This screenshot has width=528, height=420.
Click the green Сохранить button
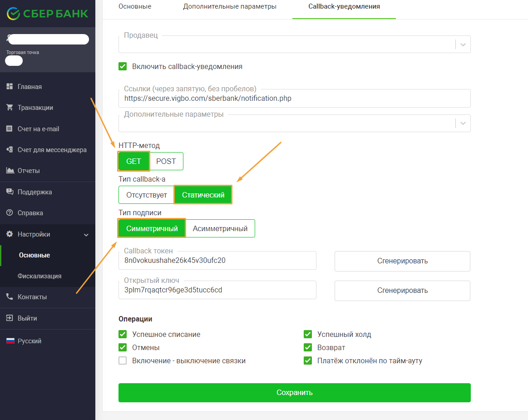point(294,392)
